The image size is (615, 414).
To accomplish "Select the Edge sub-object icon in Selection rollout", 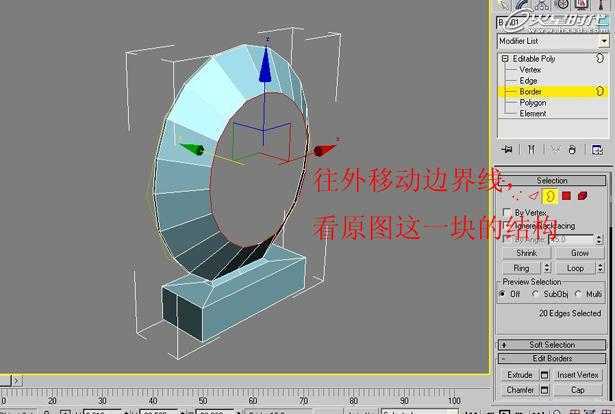I will coord(533,195).
